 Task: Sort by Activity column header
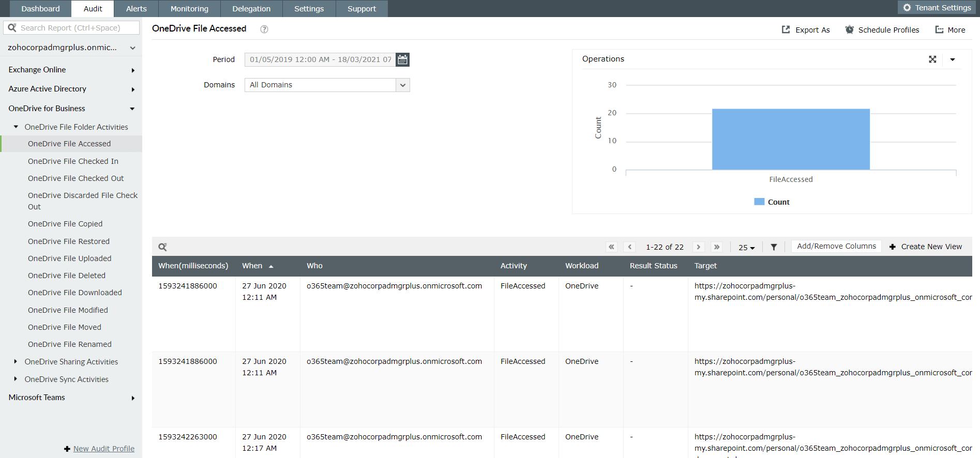[514, 266]
